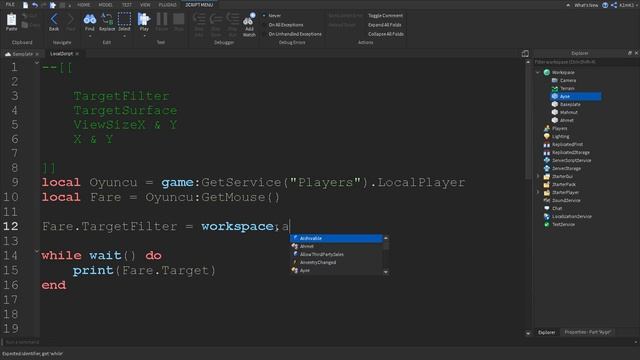Click the Players service icon

547,128
